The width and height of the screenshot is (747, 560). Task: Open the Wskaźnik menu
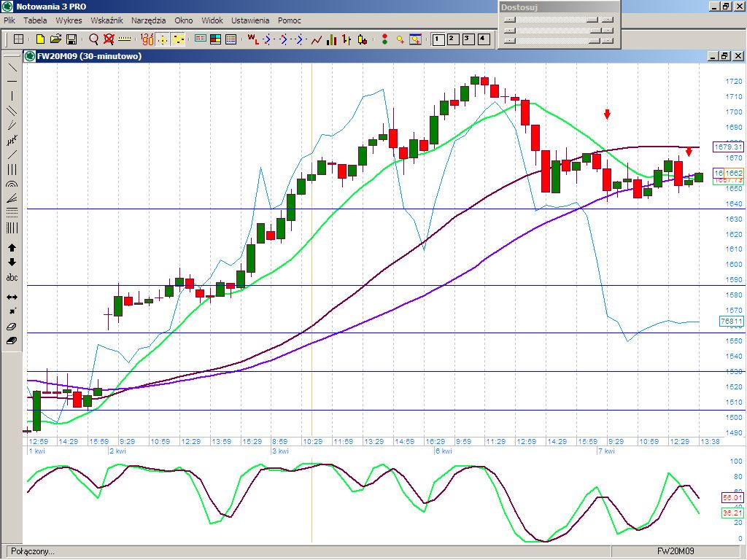pos(107,20)
